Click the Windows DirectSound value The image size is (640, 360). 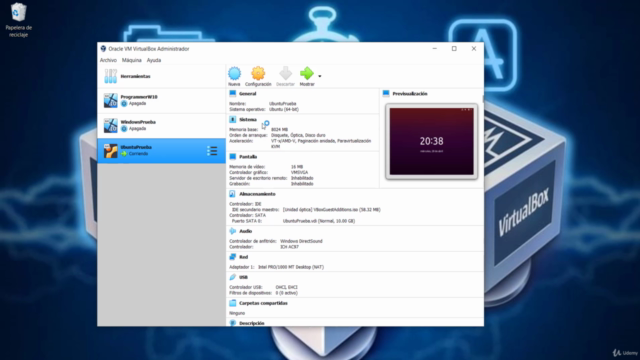click(301, 241)
